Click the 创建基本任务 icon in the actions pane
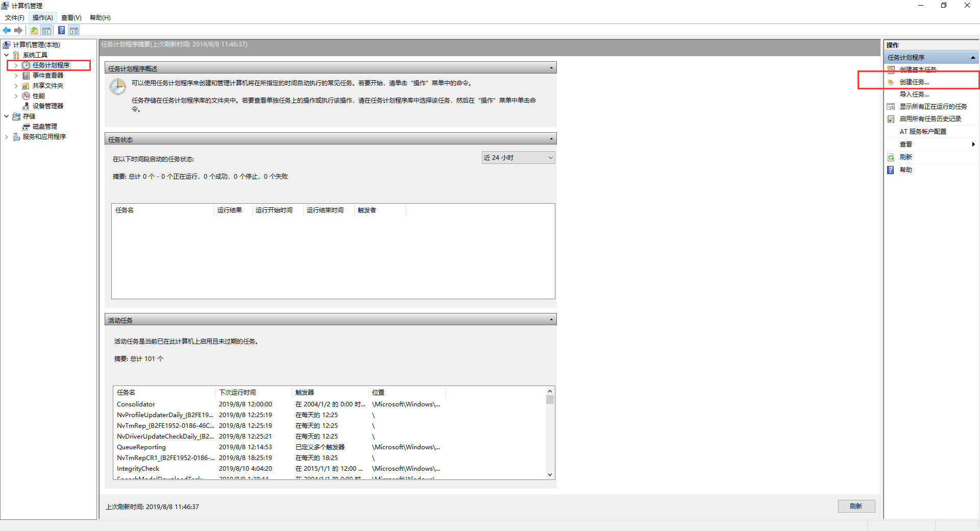This screenshot has height=531, width=980. (891, 69)
